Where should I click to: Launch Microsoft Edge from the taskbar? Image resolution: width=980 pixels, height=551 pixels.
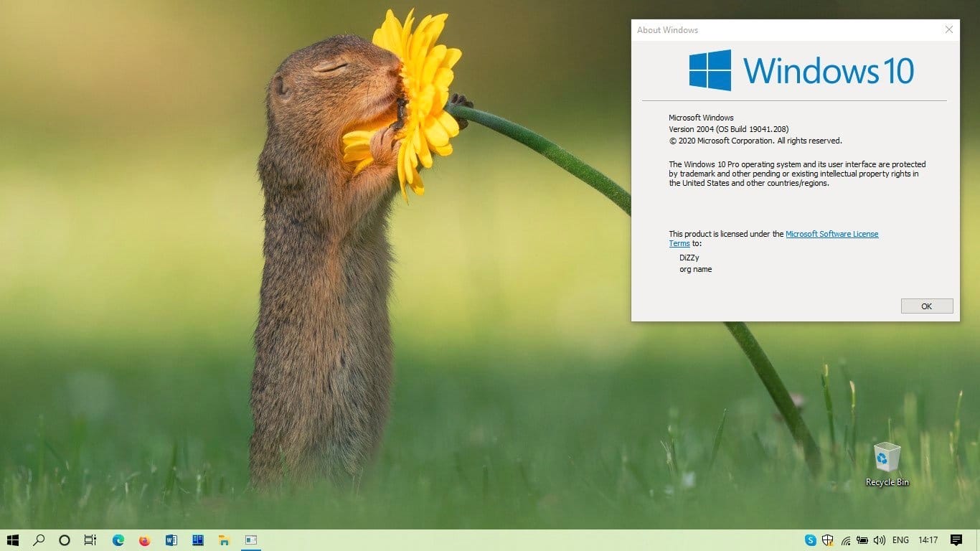pos(118,540)
